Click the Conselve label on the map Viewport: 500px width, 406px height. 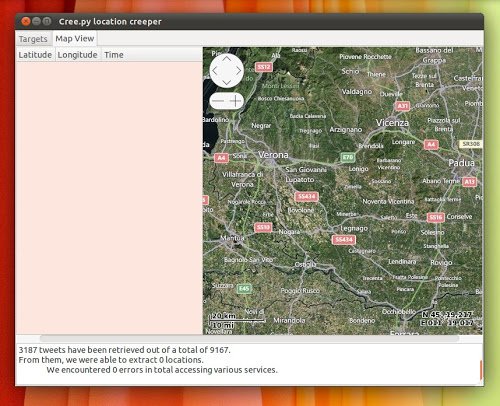tap(459, 217)
